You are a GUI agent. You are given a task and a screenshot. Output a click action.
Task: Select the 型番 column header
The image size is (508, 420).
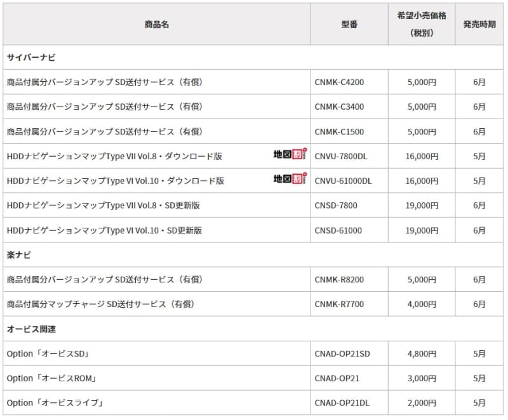349,23
